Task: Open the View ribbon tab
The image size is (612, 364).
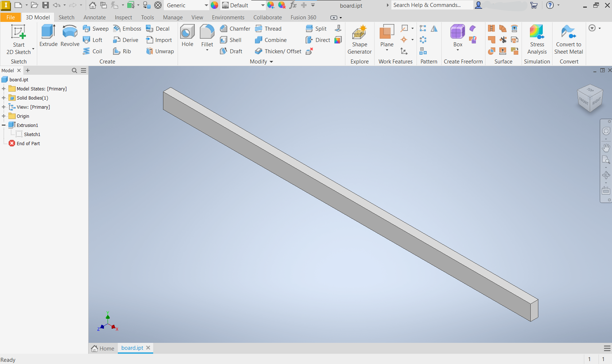Action: (197, 17)
